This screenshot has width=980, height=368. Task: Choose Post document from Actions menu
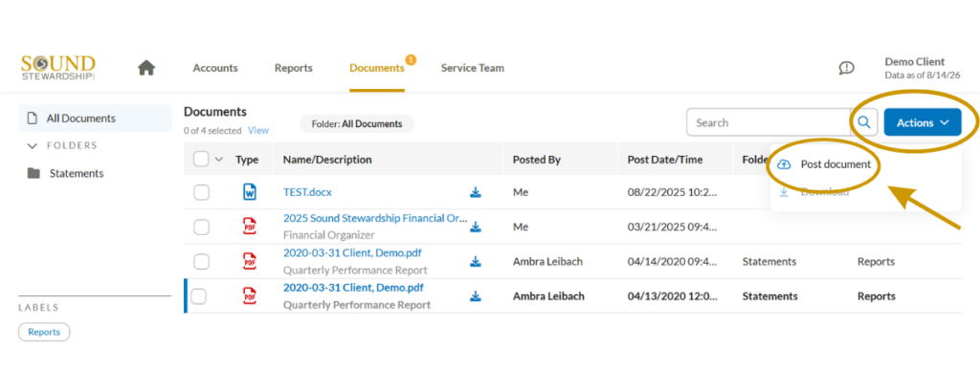835,164
